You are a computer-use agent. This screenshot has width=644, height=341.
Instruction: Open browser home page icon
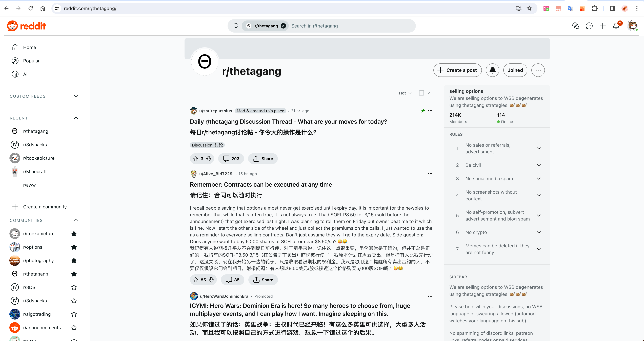coord(43,8)
